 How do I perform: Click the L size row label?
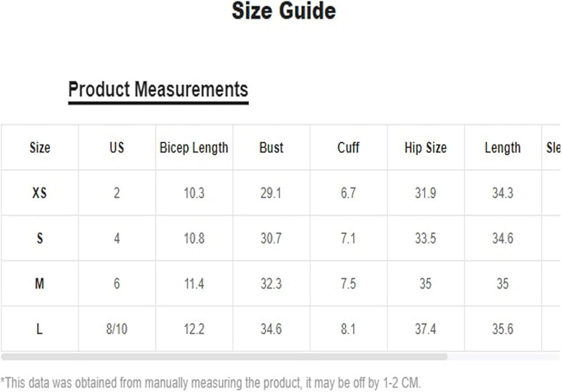click(x=39, y=329)
